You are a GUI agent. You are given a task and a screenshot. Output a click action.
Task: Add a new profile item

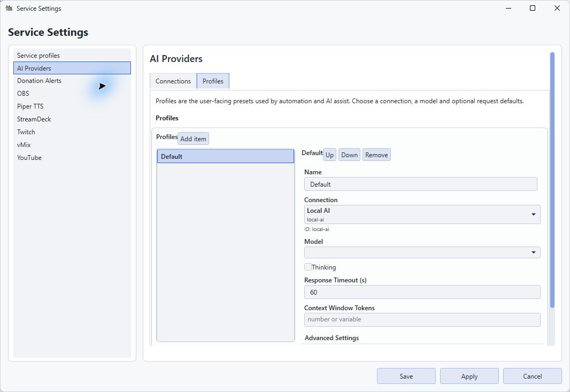point(193,139)
